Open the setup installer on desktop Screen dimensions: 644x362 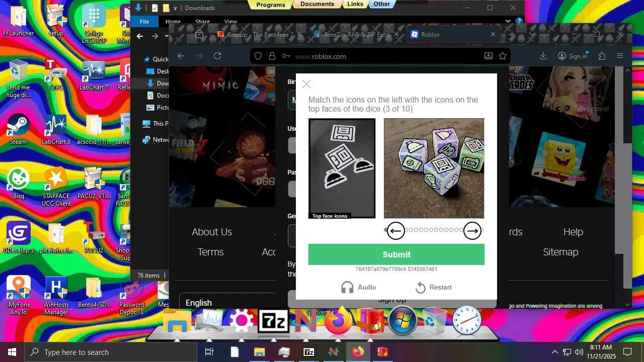(x=56, y=21)
